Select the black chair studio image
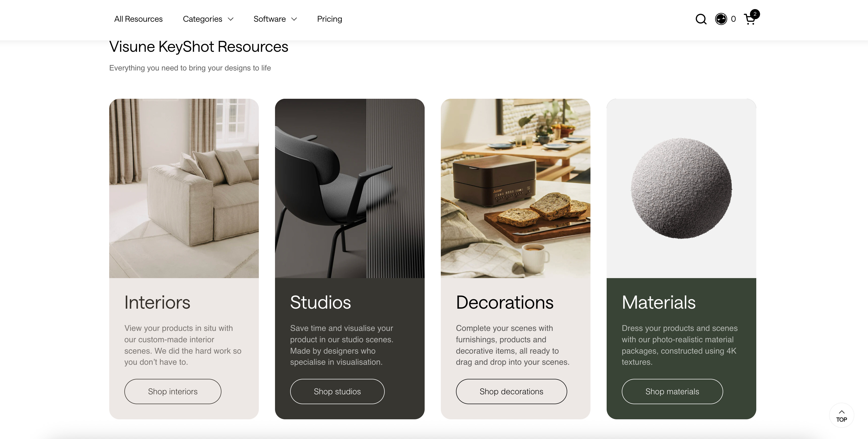The height and width of the screenshot is (439, 868). click(x=350, y=188)
